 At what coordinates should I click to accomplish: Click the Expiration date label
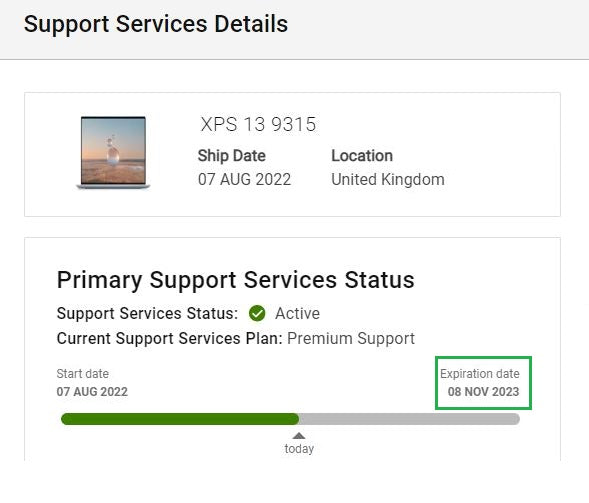[x=480, y=374]
